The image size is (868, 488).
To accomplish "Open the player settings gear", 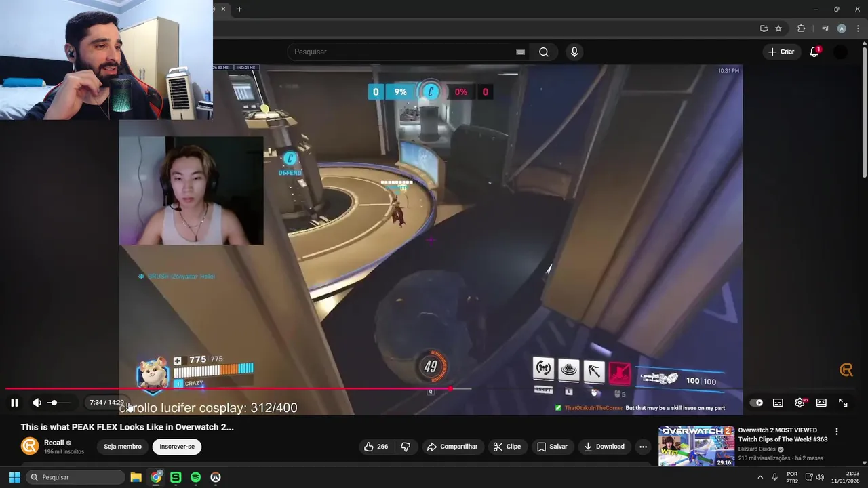I will coord(800,403).
